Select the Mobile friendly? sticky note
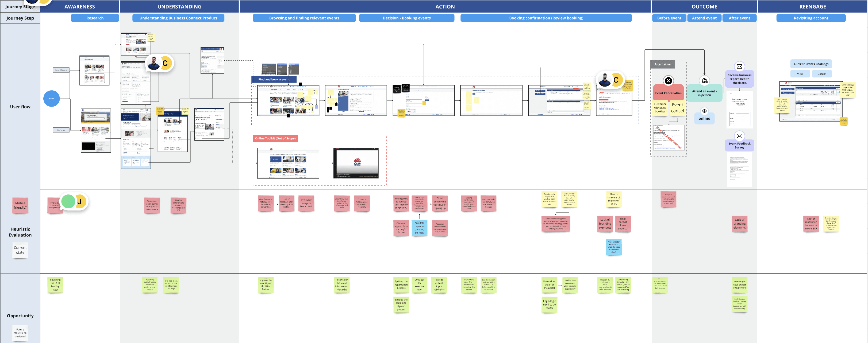The height and width of the screenshot is (343, 868). pyautogui.click(x=20, y=205)
